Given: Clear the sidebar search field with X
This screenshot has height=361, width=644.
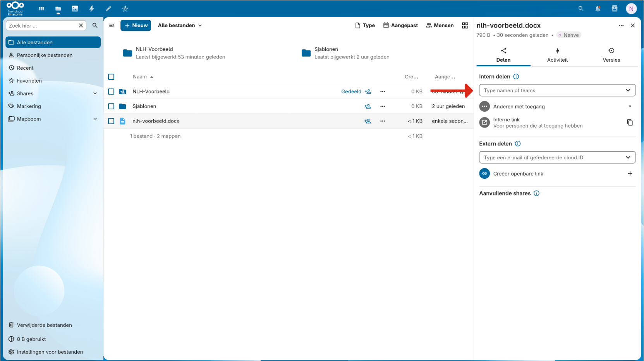Looking at the screenshot, I should [x=81, y=26].
